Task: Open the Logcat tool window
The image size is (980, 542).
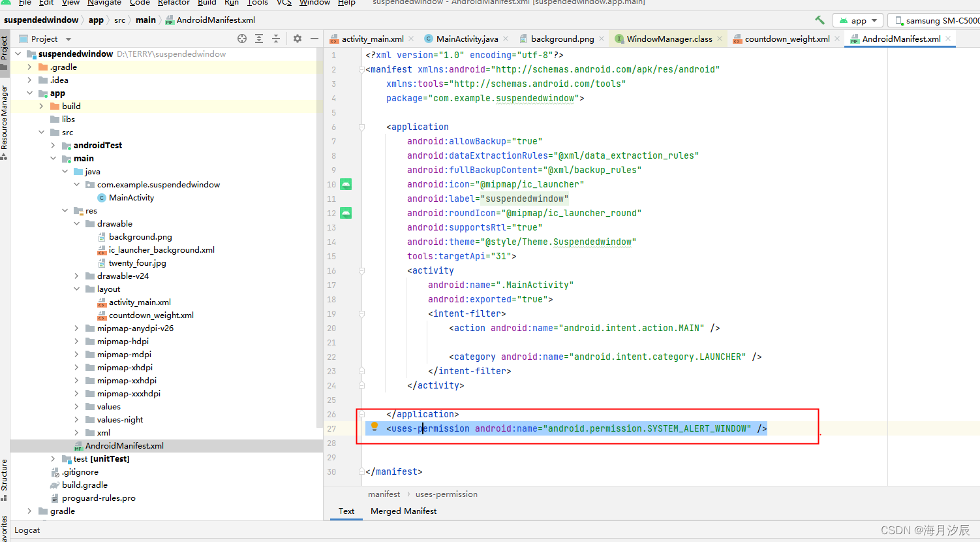Action: [x=27, y=530]
